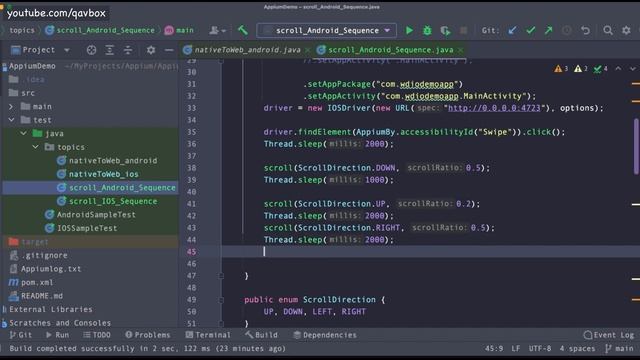
Task: Select the src folder
Action: tap(27, 93)
